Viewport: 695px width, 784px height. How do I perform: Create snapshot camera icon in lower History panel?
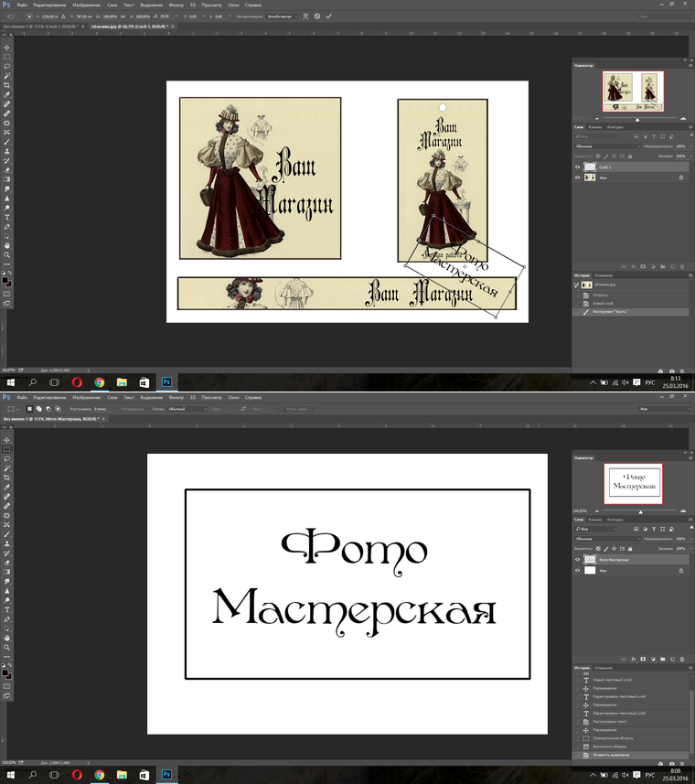coord(671,764)
